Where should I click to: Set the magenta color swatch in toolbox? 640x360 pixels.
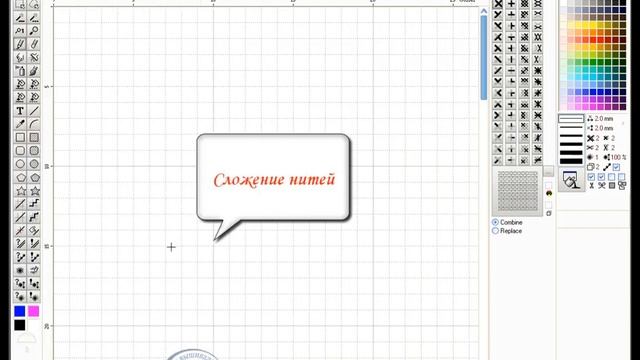point(33,311)
